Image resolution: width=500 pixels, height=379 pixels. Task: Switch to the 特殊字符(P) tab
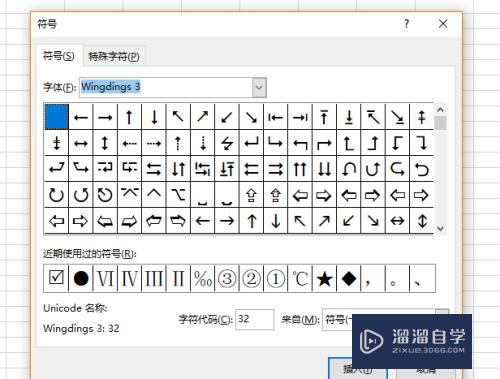tap(114, 56)
